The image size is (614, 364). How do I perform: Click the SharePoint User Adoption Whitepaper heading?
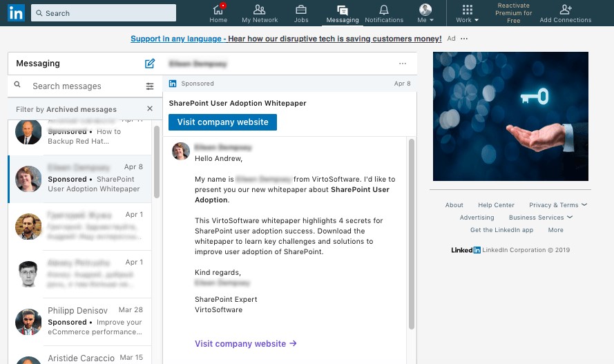[238, 104]
